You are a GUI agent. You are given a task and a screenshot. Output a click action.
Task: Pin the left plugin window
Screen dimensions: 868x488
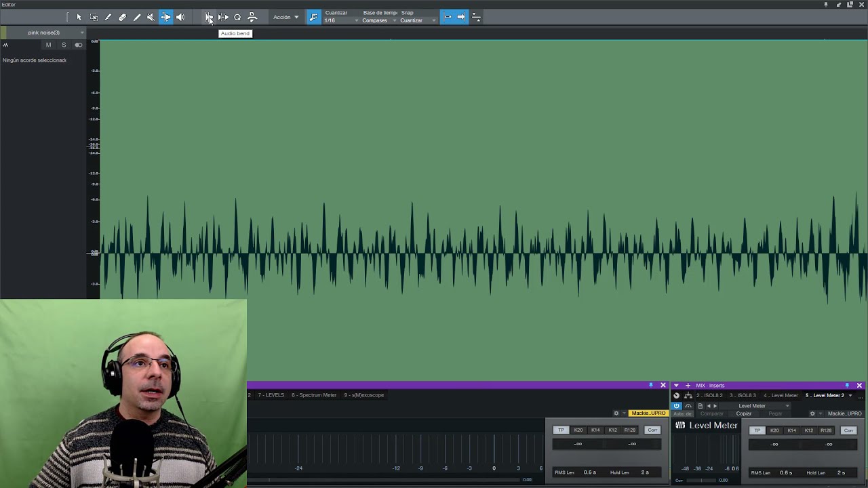[651, 385]
